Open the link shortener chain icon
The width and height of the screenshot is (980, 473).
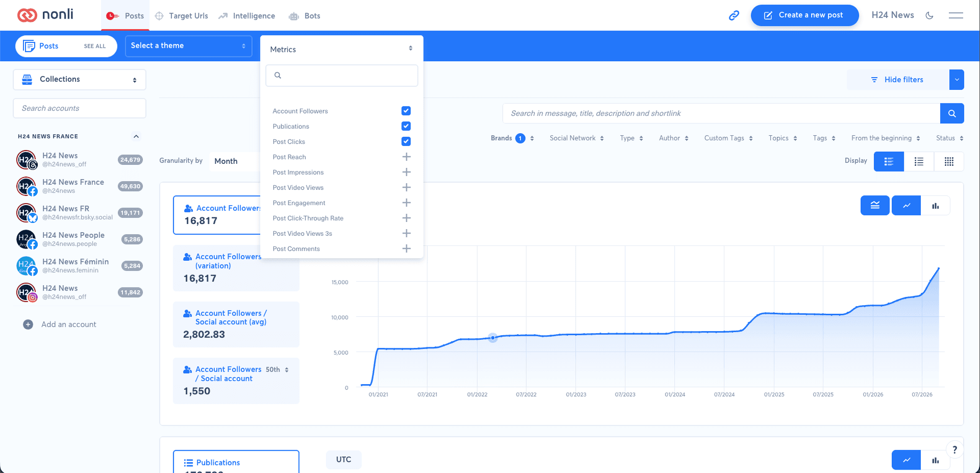[x=734, y=15]
